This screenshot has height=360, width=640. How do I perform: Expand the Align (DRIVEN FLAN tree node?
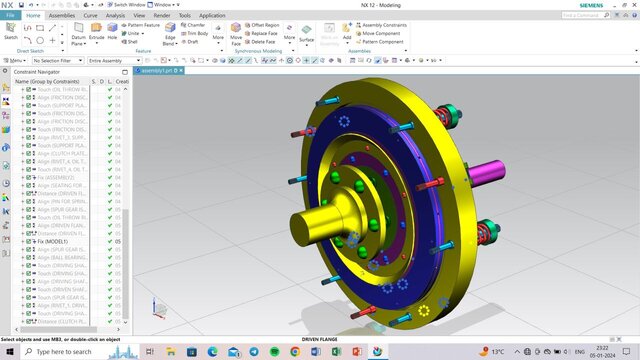click(x=23, y=225)
